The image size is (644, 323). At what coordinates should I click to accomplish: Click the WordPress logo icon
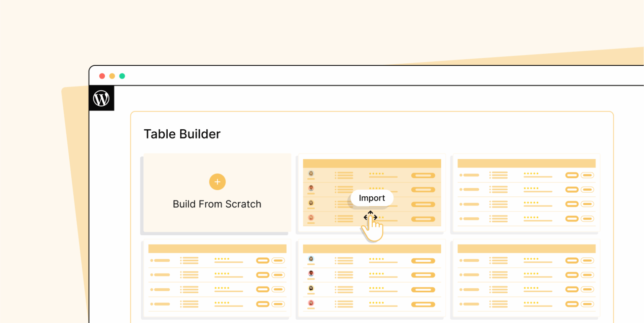click(x=101, y=99)
